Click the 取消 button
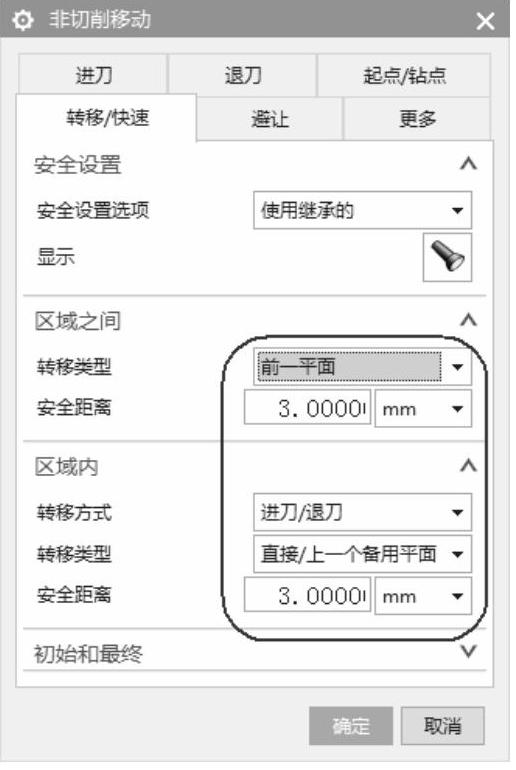 click(442, 725)
